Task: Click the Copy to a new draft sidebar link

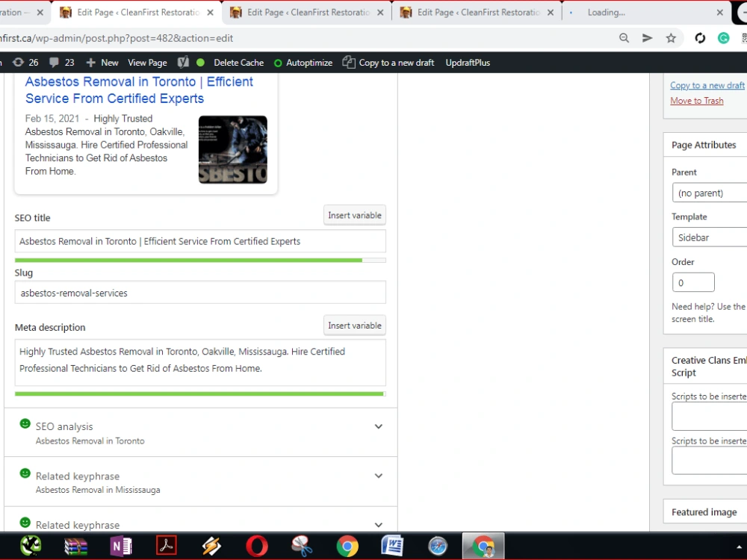Action: pyautogui.click(x=707, y=85)
